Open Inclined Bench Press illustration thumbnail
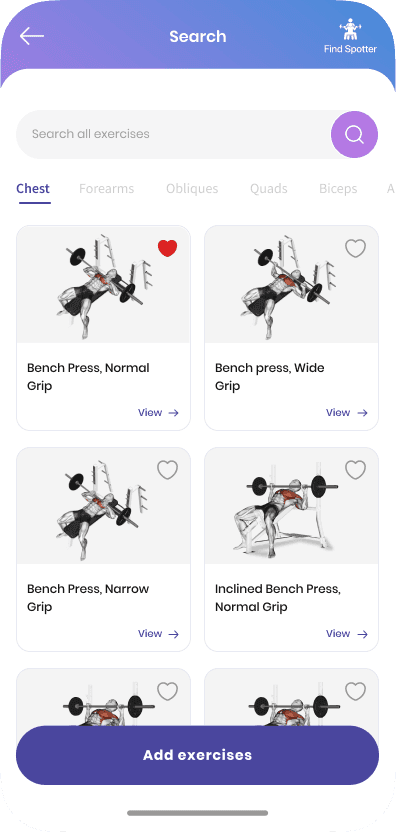The width and height of the screenshot is (396, 832). coord(291,506)
